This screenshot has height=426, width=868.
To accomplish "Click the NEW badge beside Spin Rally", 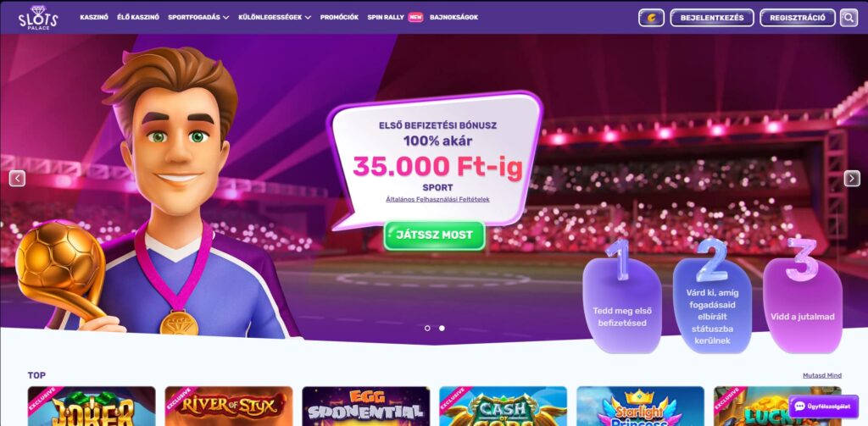I will [x=415, y=17].
